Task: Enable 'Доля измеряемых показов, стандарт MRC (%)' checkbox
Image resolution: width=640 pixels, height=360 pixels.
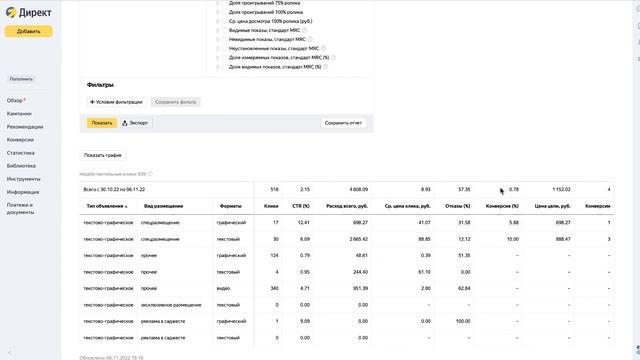Action: tap(224, 58)
